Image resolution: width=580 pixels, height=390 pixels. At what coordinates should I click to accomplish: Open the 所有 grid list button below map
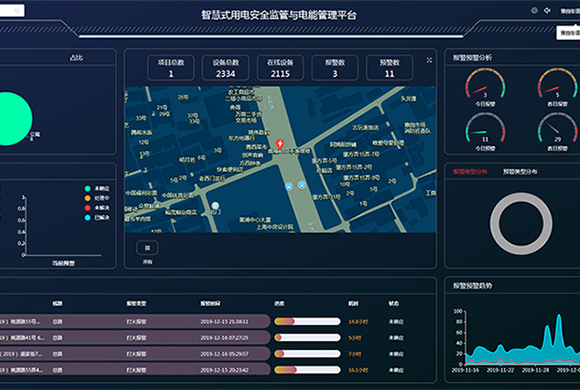pos(148,248)
